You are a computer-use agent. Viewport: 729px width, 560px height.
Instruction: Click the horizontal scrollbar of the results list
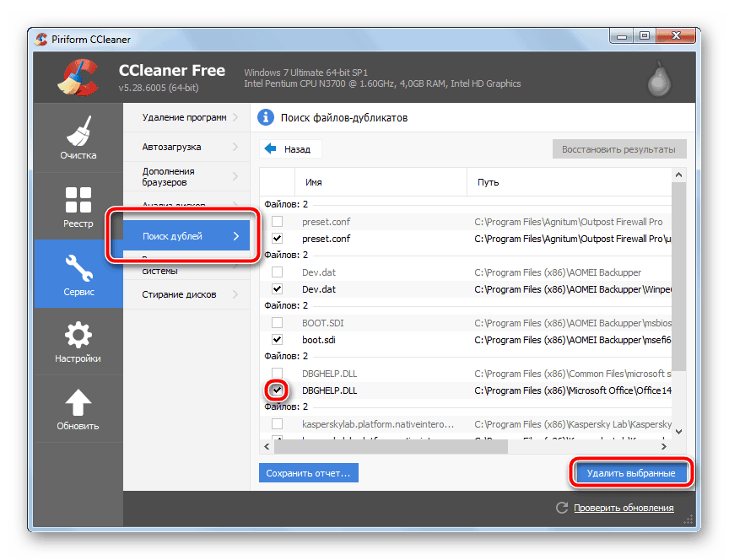click(x=465, y=447)
